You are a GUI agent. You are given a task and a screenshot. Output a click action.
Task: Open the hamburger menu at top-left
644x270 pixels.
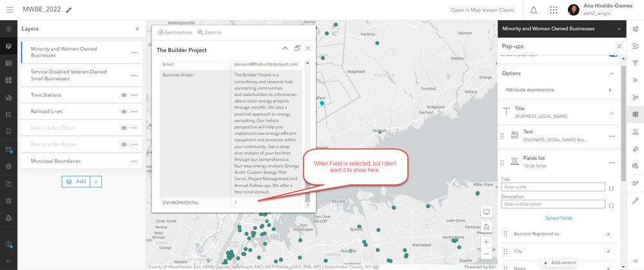10,10
